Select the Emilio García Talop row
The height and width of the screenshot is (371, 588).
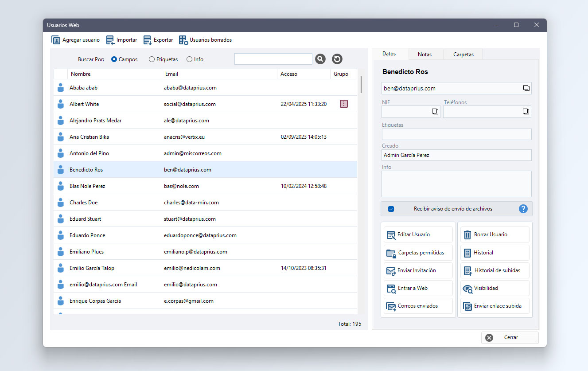[x=205, y=268]
